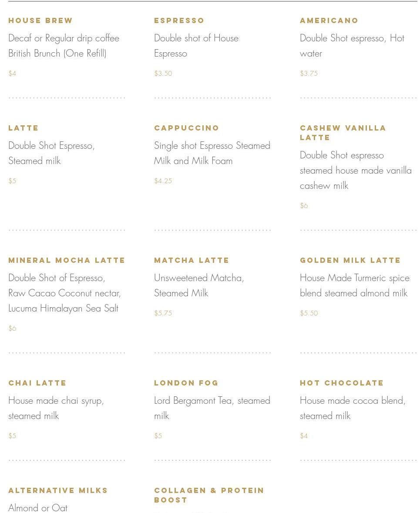The height and width of the screenshot is (513, 420).
Task: Open the Latte menu item
Action: click(x=24, y=128)
